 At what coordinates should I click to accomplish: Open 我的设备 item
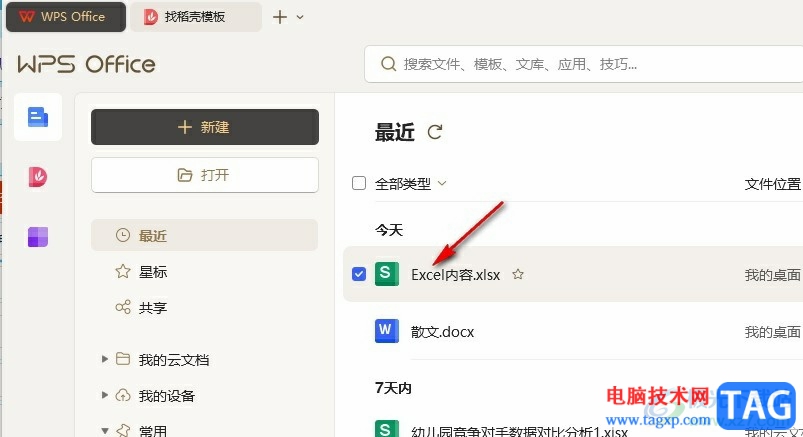(166, 396)
